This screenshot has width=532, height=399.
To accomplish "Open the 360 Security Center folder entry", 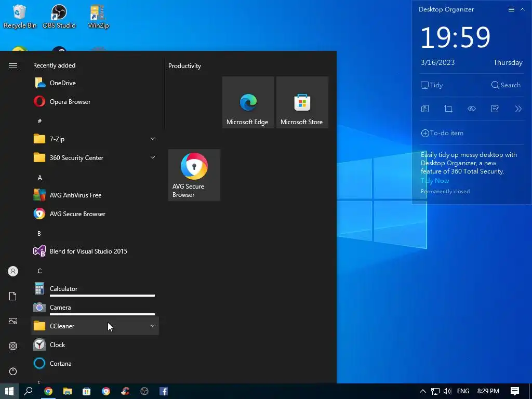I will point(95,157).
